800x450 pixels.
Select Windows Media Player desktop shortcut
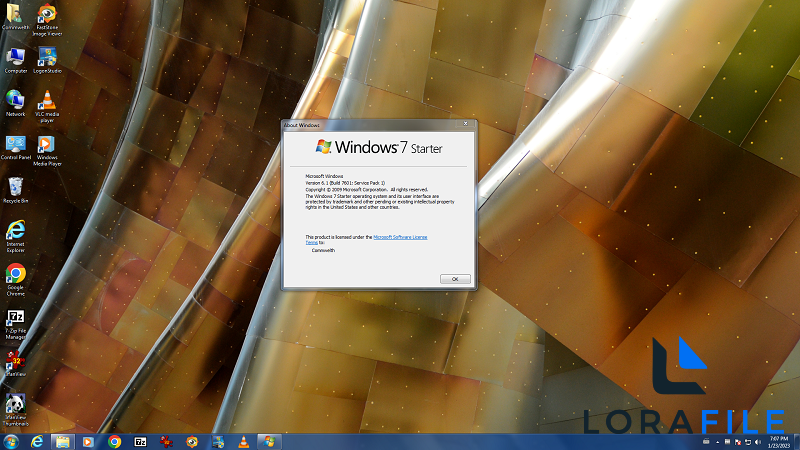click(47, 150)
